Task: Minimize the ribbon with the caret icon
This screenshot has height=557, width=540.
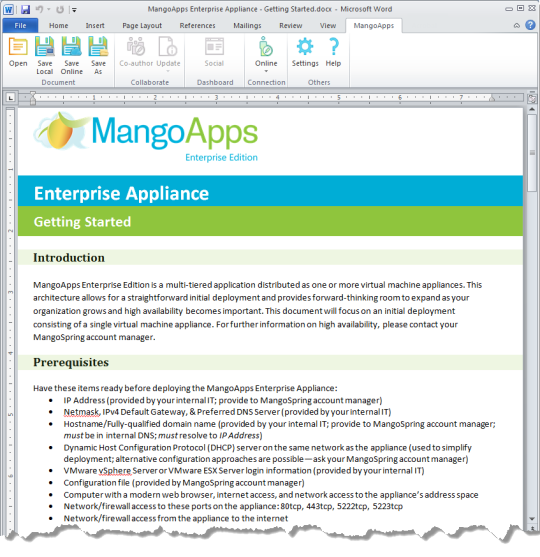Action: pos(517,26)
